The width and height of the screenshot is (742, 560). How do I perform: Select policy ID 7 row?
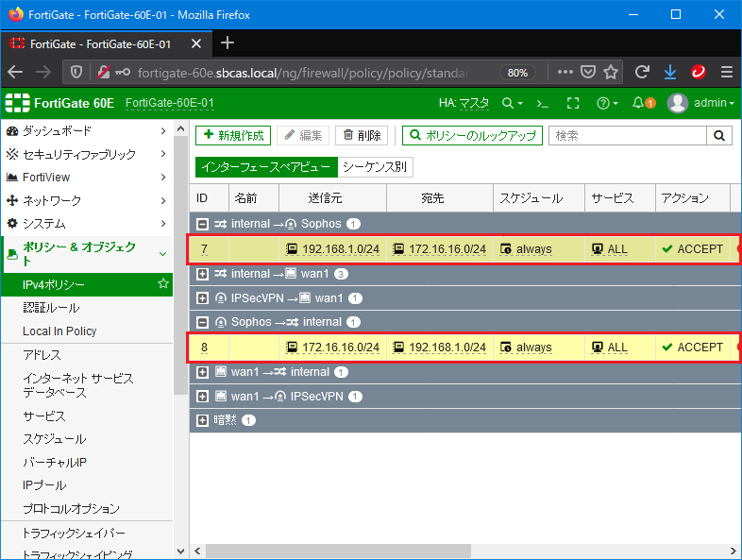coord(464,249)
